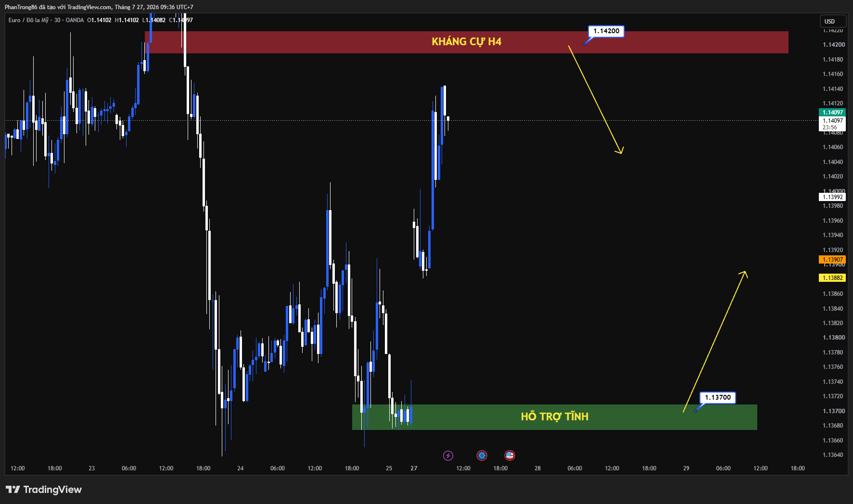Click the orange 1.13907 price tag
Image resolution: width=853 pixels, height=504 pixels.
(x=832, y=260)
